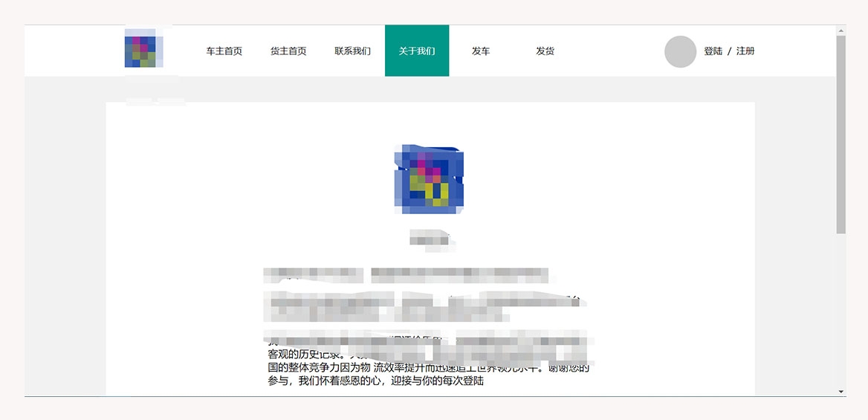Click the 注册 register link
This screenshot has height=420, width=868.
click(745, 51)
